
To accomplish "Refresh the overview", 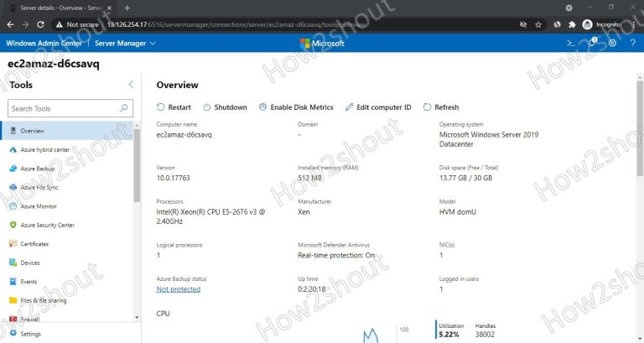I will point(441,107).
